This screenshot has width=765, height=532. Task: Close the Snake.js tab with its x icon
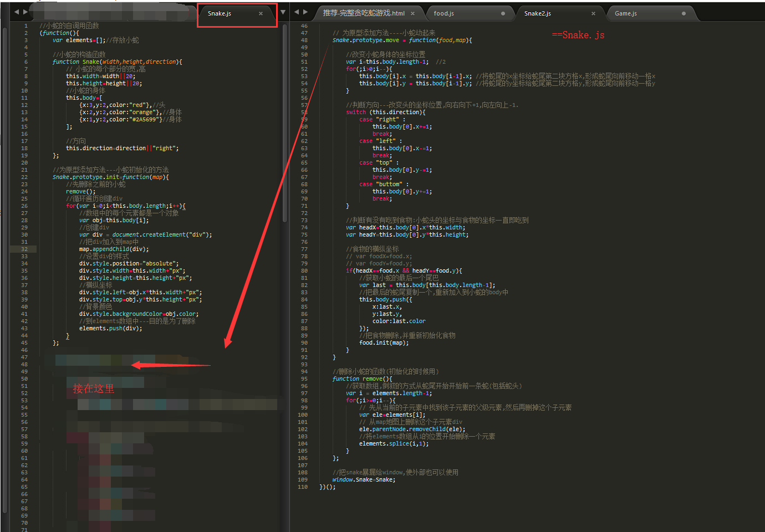[260, 14]
